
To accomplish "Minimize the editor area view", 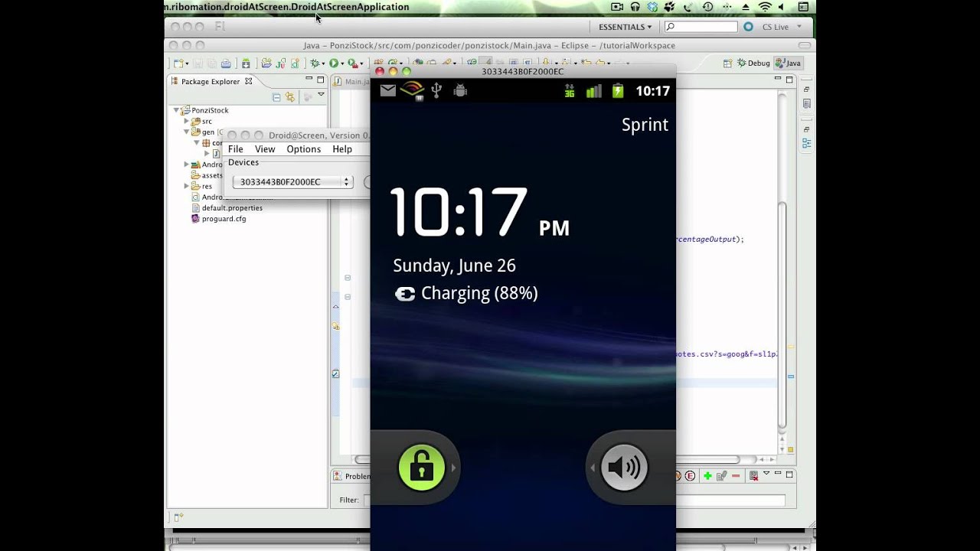I will 778,79.
